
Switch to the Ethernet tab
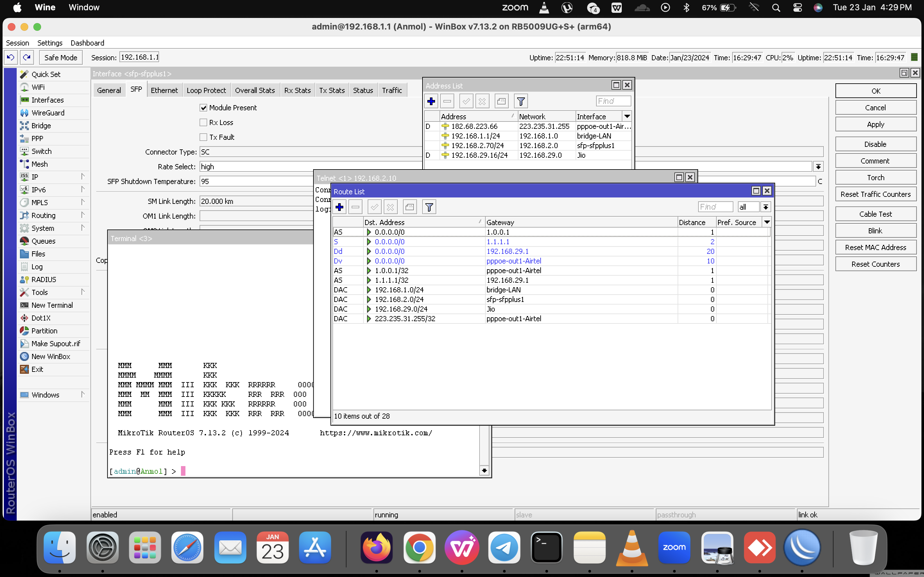pyautogui.click(x=164, y=90)
